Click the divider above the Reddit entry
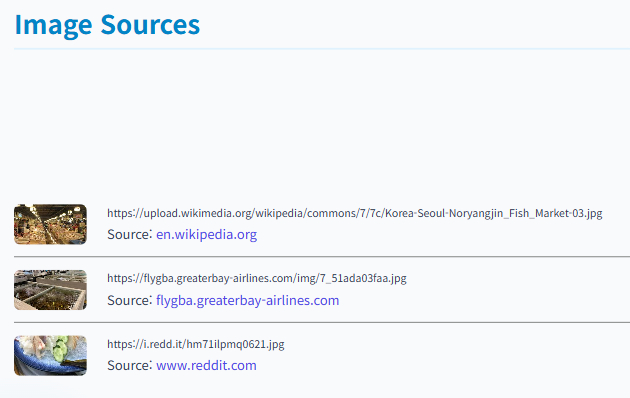The image size is (630, 398). (322, 322)
